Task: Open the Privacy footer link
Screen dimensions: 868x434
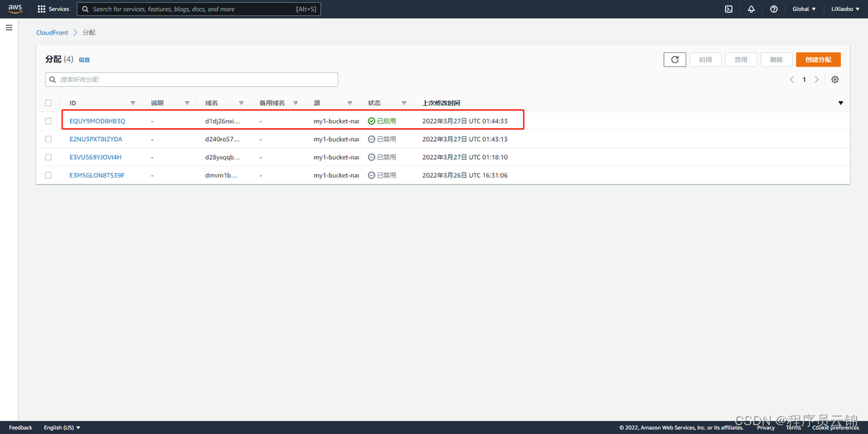Action: 766,427
